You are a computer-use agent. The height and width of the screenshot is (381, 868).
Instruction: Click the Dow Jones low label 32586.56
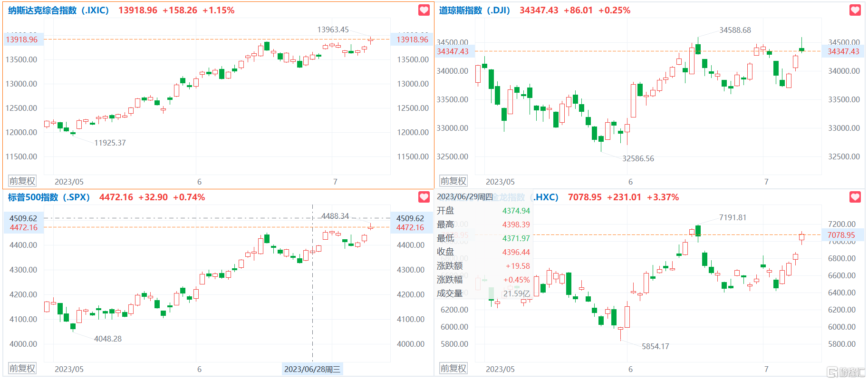coord(638,158)
